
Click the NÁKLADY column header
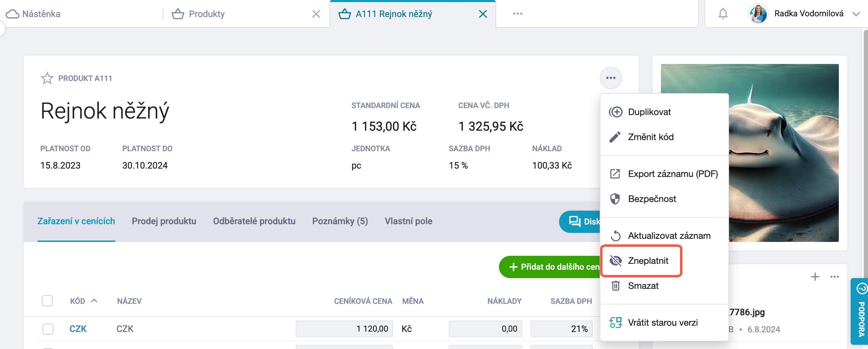pos(504,301)
